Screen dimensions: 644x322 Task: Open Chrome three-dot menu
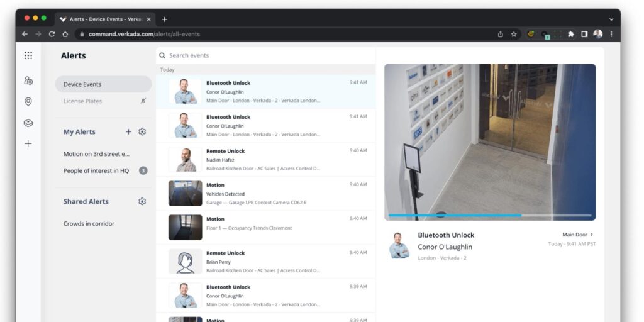pyautogui.click(x=611, y=34)
